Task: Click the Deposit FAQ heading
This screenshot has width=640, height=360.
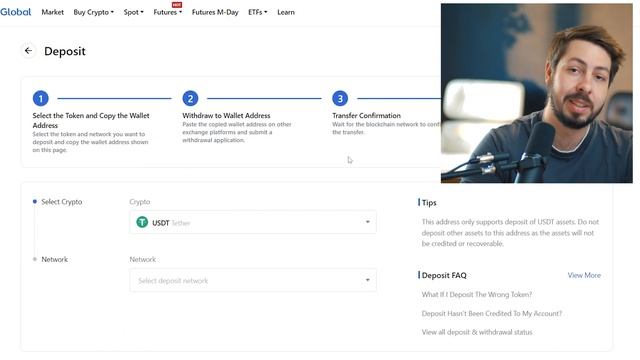Action: (x=444, y=276)
